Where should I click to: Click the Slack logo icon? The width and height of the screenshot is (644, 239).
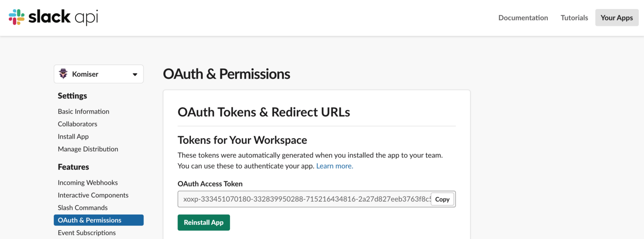17,17
